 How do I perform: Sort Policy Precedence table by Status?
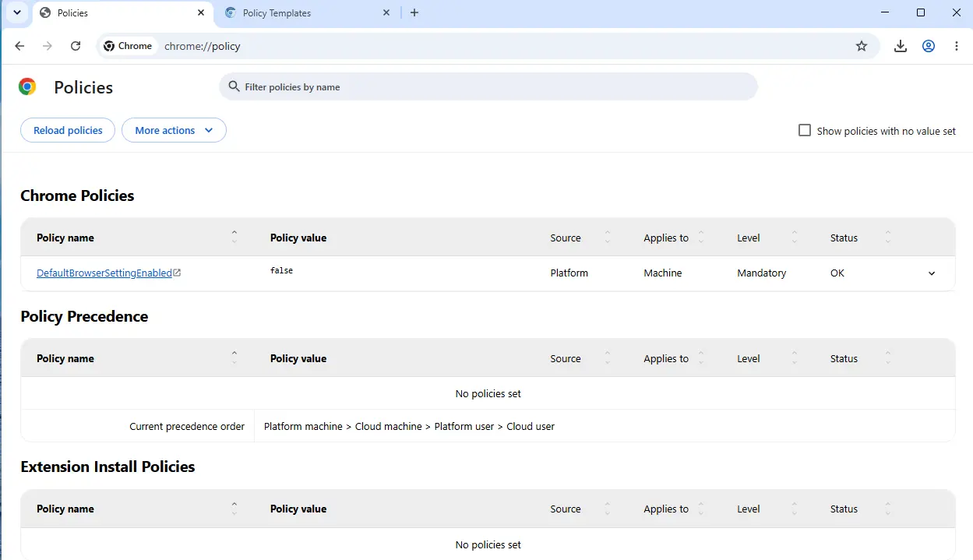[888, 358]
